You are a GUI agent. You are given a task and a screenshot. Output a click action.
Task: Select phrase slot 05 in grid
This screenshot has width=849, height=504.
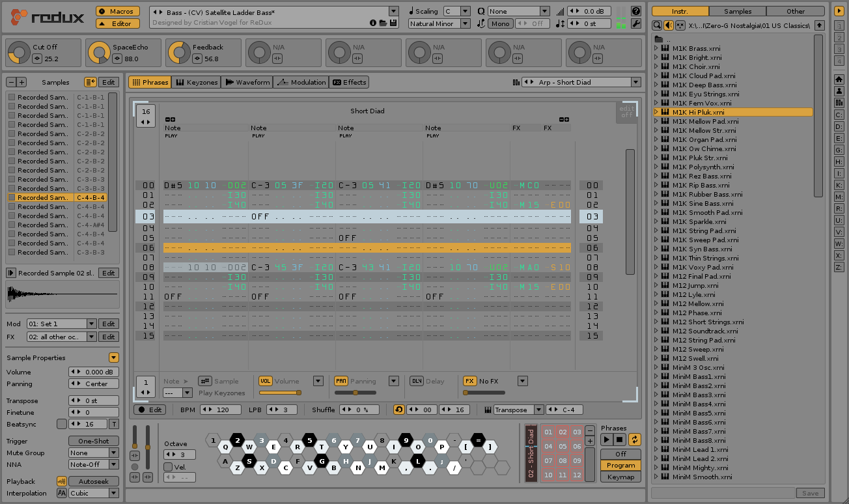[563, 446]
